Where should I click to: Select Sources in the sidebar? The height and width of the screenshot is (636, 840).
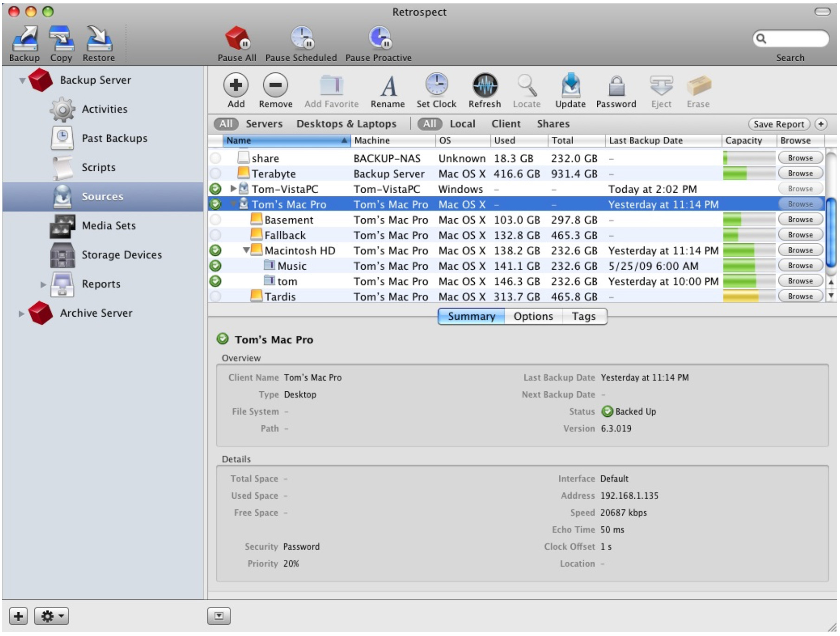[103, 197]
